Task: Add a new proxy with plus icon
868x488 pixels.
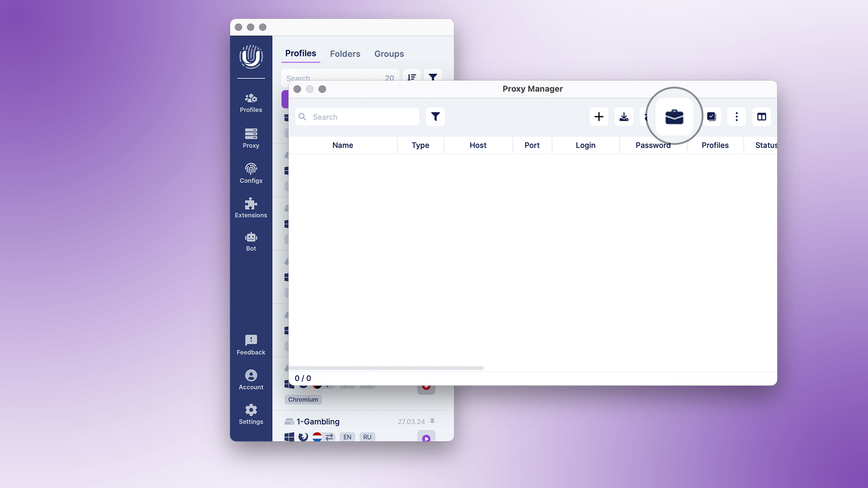Action: [x=599, y=117]
